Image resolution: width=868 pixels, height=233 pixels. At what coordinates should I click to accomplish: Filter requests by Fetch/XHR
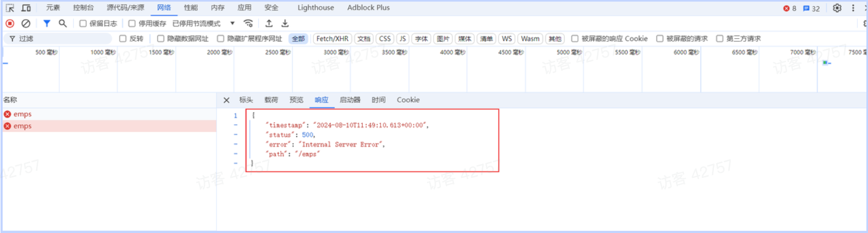point(332,39)
